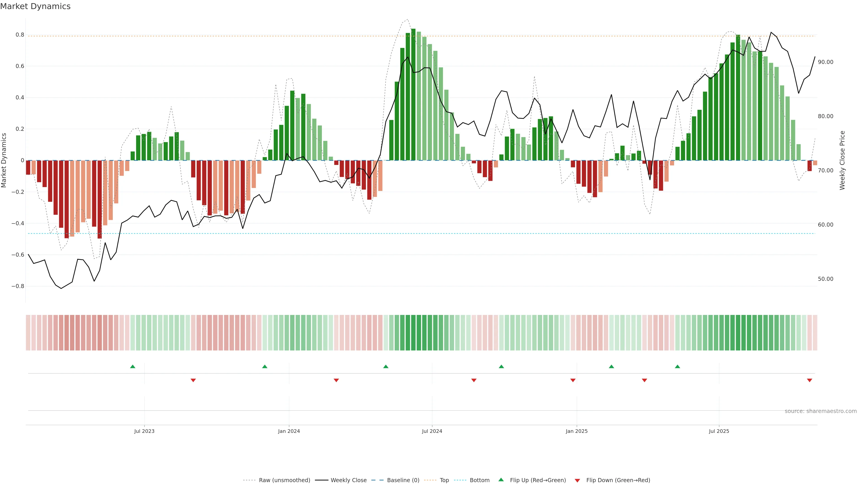Click the first red flip-down triangle marker
Screen dimensions: 868x488
click(x=193, y=380)
